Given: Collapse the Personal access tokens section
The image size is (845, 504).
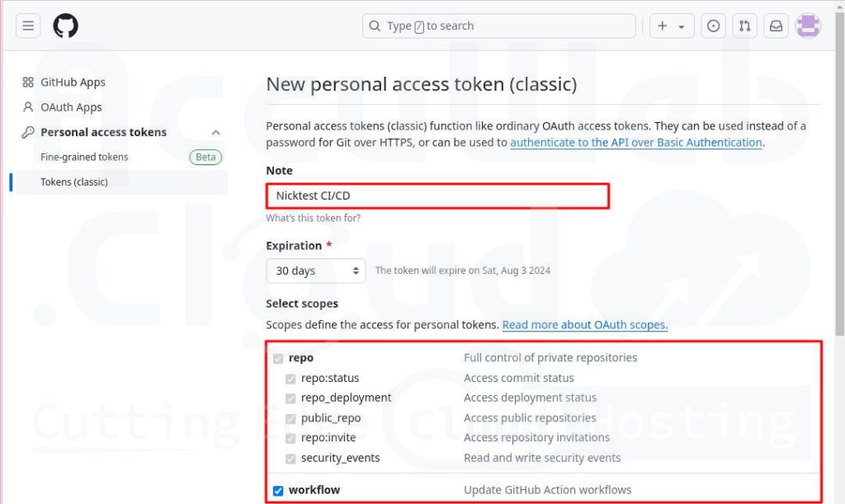Looking at the screenshot, I should [x=215, y=132].
